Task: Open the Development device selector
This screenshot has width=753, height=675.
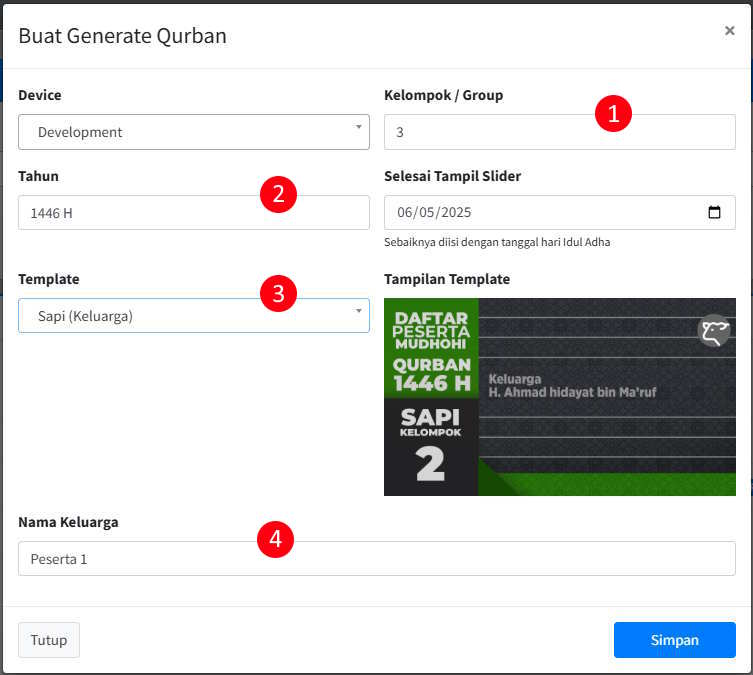Action: 194,132
